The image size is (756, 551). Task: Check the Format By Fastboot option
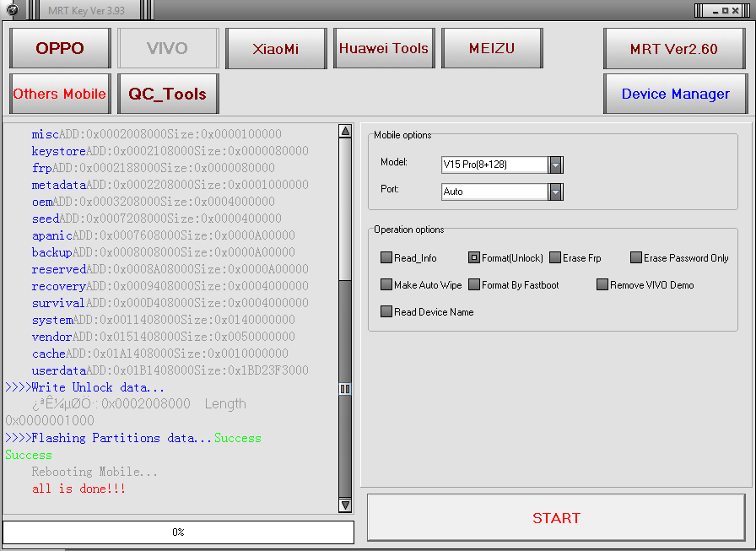474,284
